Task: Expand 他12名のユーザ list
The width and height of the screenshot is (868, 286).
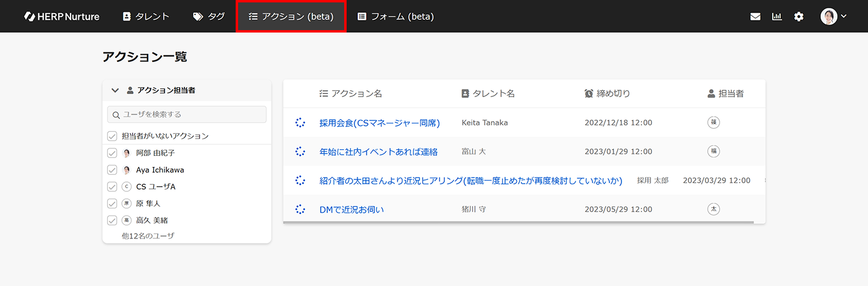Action: [x=148, y=236]
